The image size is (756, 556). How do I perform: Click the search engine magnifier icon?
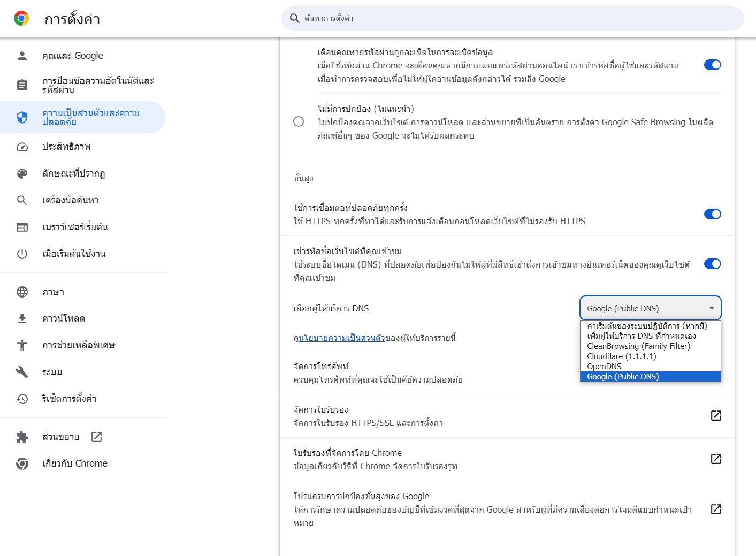21,200
